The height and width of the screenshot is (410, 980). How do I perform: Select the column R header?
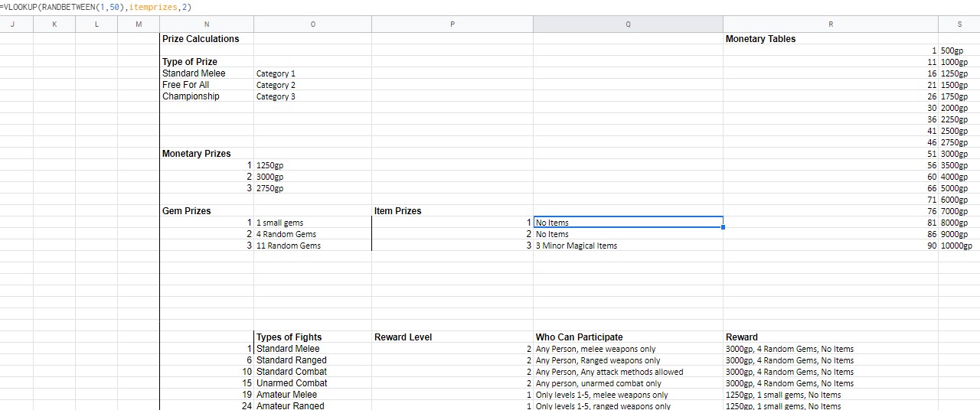point(830,24)
